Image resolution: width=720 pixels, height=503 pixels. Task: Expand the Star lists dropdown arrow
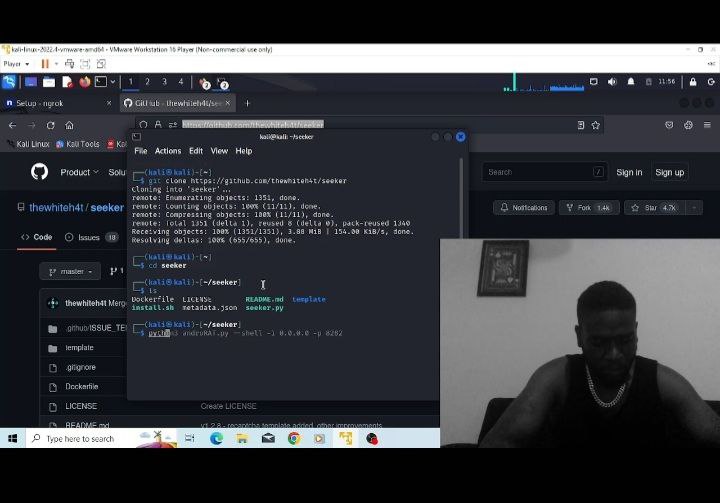[694, 208]
